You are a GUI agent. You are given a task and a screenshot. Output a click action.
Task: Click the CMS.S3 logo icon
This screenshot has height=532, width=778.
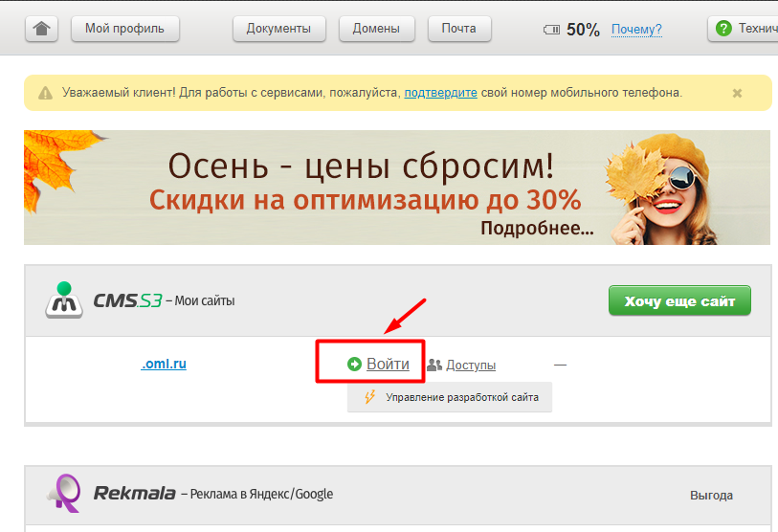click(x=64, y=299)
